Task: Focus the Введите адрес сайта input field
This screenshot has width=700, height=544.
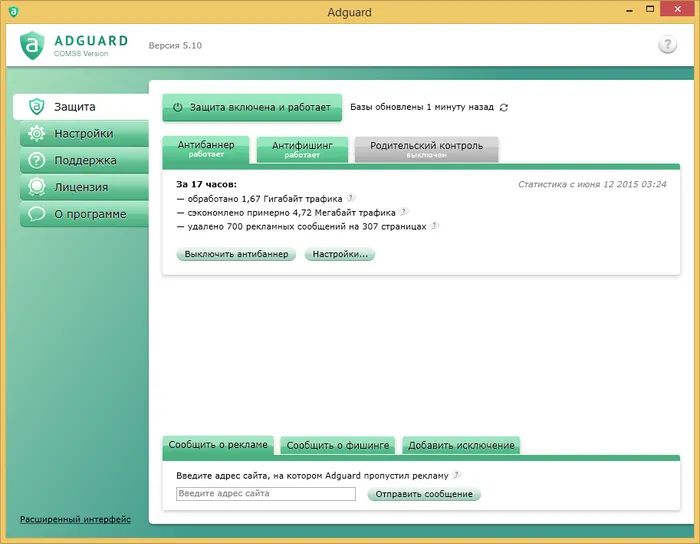Action: (x=266, y=494)
